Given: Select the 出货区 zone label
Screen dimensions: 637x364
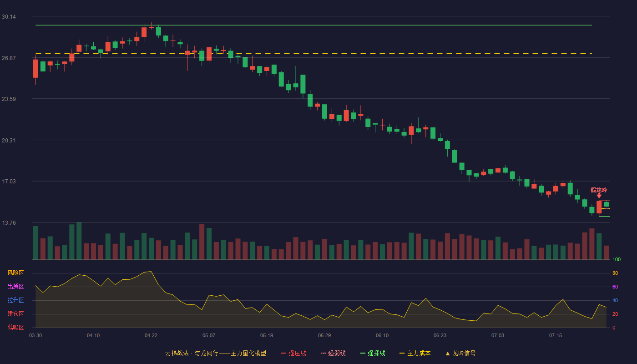Looking at the screenshot, I should [x=15, y=287].
